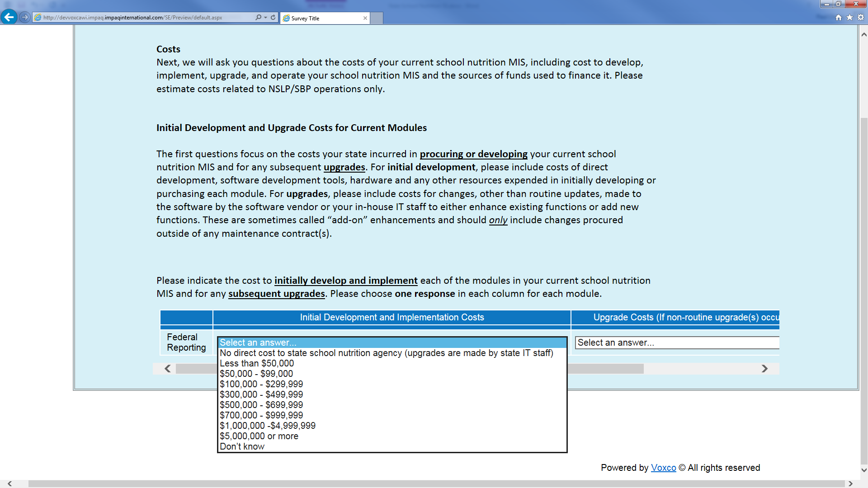Choose 'Don't know' in dropdown list
The image size is (868, 488).
[242, 446]
